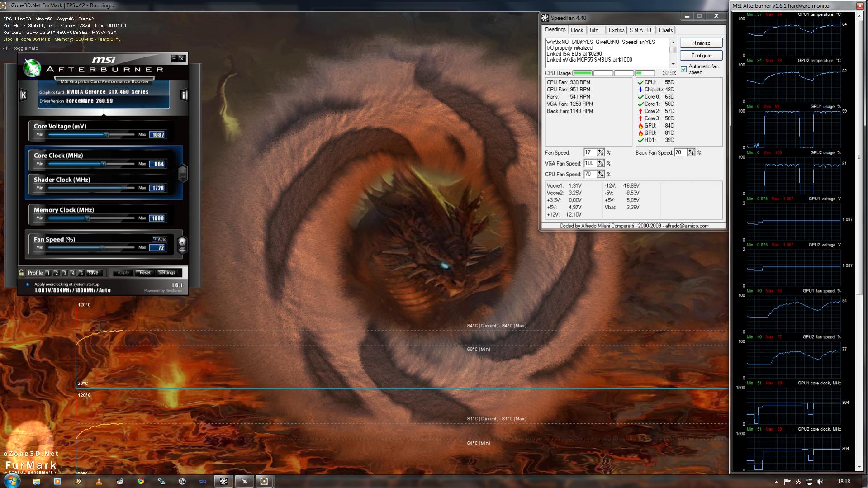
Task: Open VLC media player from the taskbar
Action: [x=99, y=481]
